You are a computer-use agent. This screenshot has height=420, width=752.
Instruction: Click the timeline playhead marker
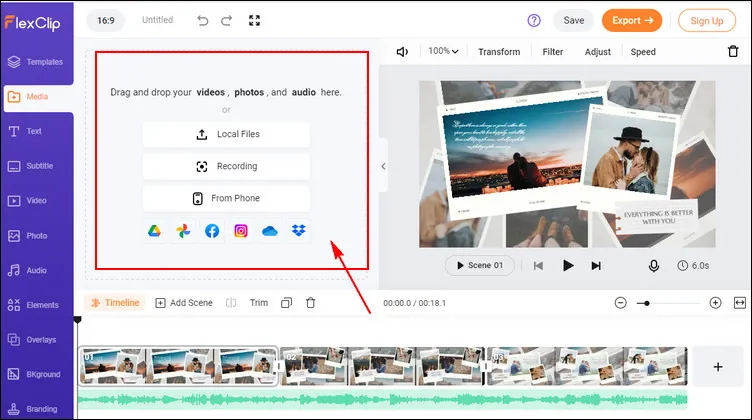click(x=77, y=319)
